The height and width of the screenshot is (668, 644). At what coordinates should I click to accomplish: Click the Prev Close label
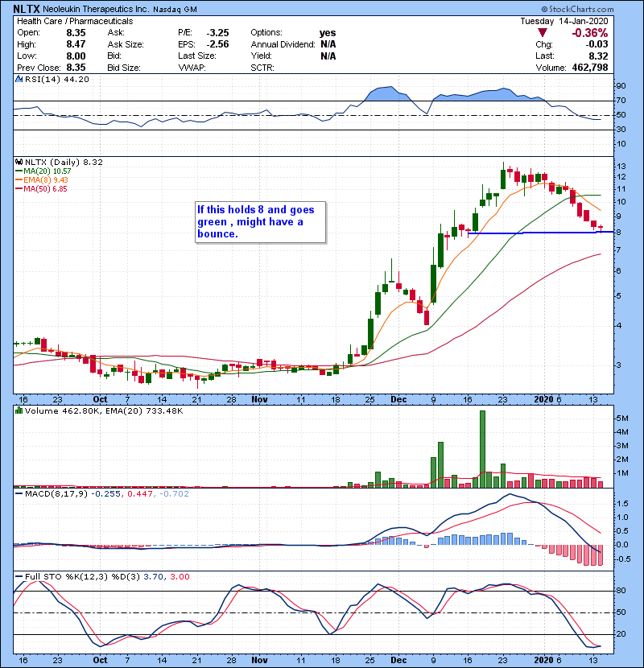click(x=39, y=68)
